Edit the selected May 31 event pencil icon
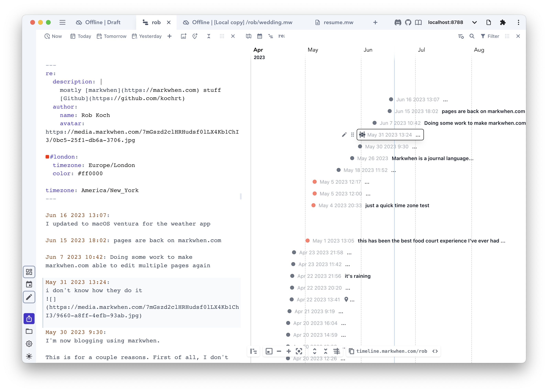 (x=344, y=135)
